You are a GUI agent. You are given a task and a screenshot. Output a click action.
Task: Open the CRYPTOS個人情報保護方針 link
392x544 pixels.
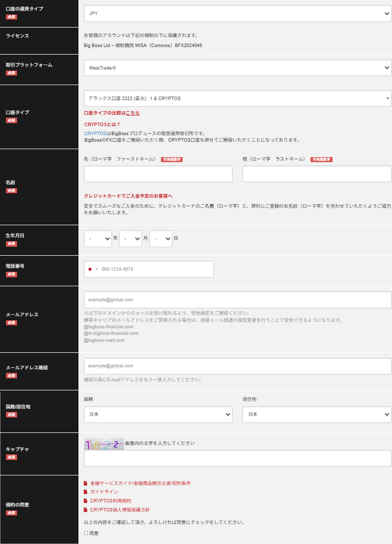point(120,510)
